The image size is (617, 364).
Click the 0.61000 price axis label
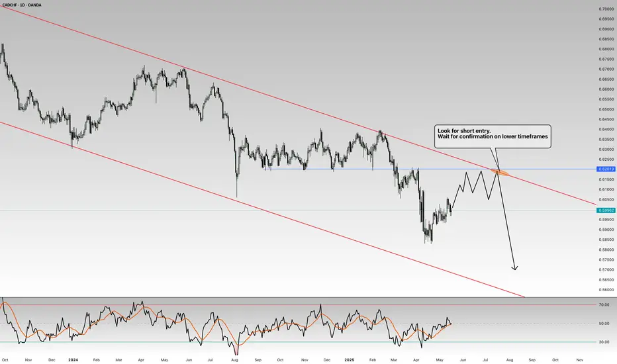[606, 189]
